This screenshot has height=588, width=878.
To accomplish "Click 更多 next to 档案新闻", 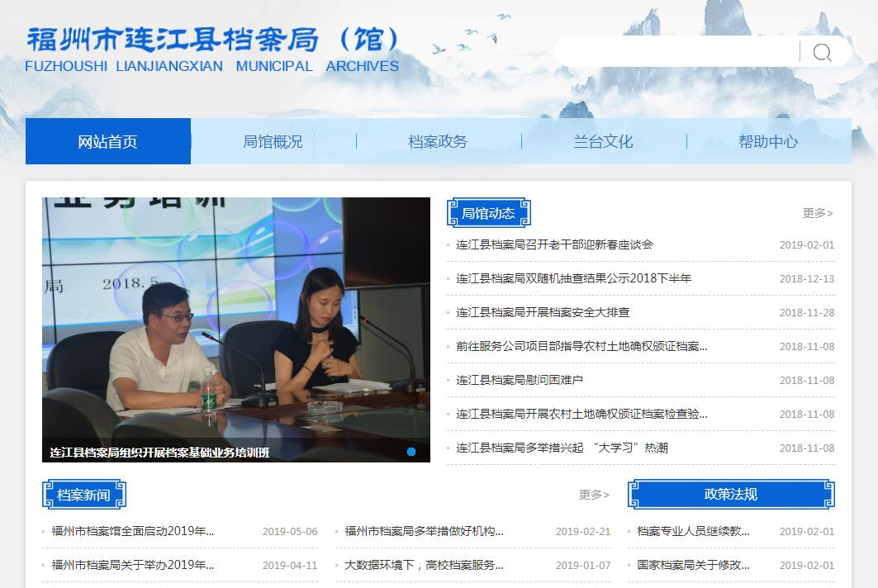I will point(594,495).
